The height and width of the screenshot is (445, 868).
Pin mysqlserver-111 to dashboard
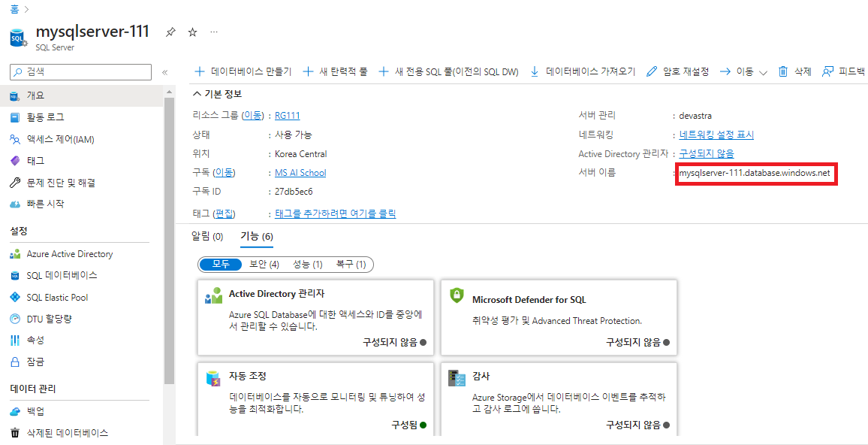coord(170,32)
